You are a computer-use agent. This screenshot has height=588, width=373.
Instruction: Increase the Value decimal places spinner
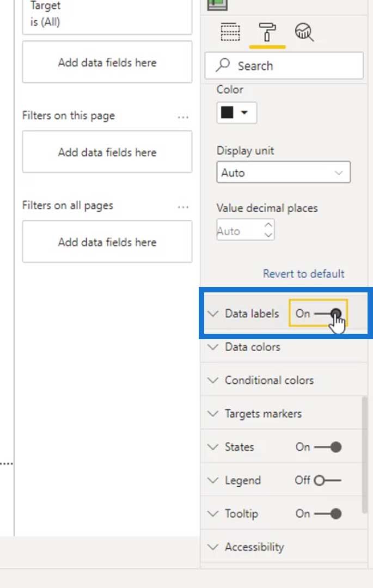268,225
